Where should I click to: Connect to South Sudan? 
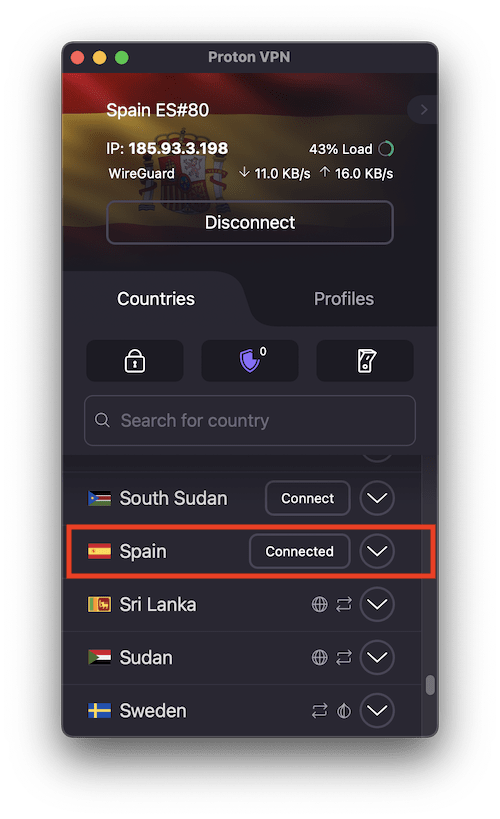308,498
